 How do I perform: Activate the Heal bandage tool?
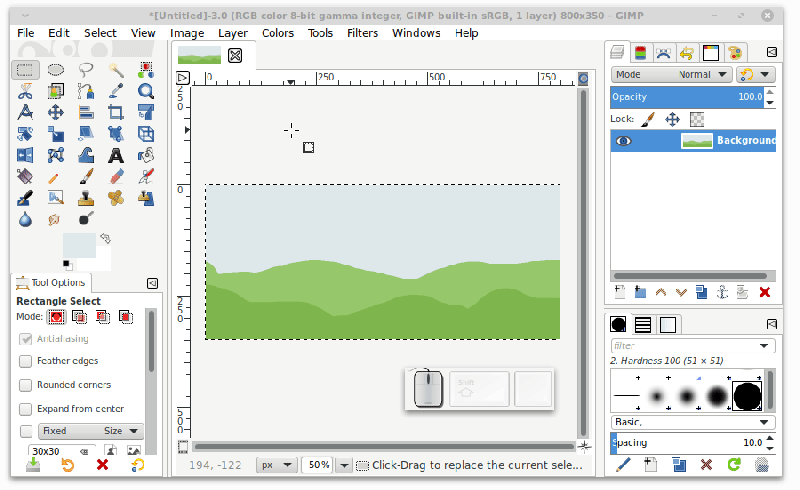tap(116, 198)
